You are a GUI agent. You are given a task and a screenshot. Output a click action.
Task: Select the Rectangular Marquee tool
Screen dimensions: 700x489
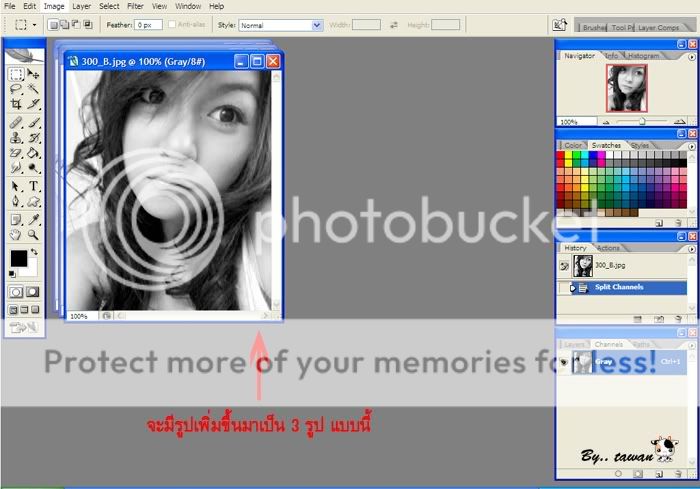[x=16, y=74]
